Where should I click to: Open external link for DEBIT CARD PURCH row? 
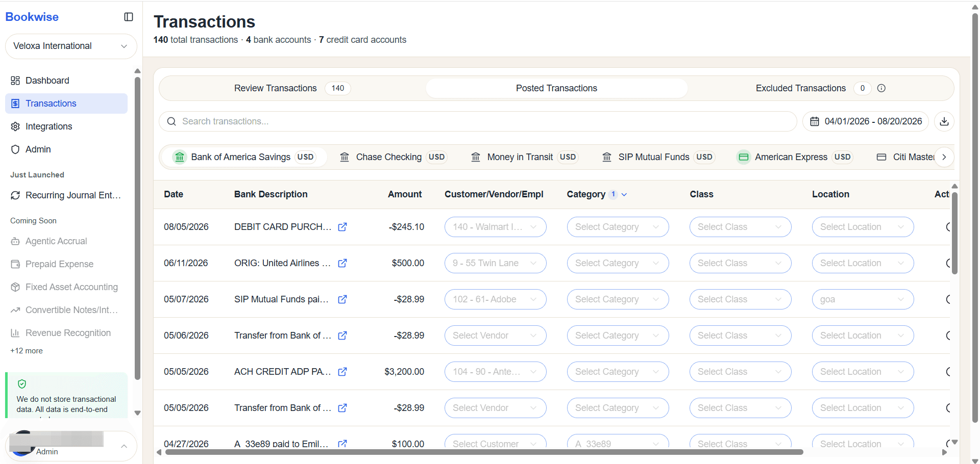pyautogui.click(x=342, y=227)
